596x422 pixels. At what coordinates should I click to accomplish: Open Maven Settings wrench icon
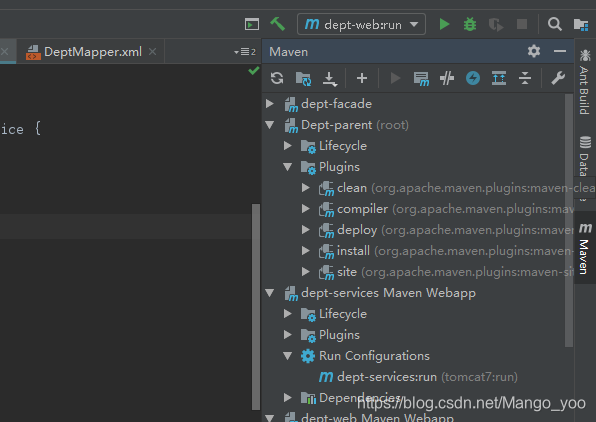[x=558, y=78]
